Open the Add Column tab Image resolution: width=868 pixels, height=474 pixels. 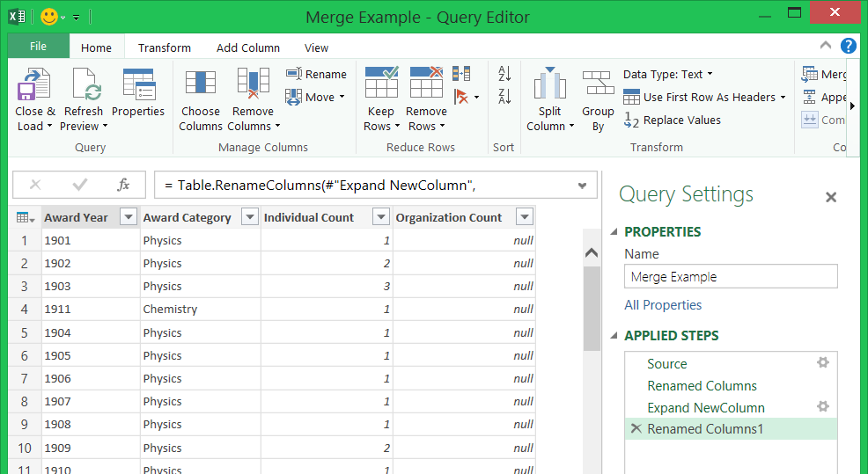[248, 48]
